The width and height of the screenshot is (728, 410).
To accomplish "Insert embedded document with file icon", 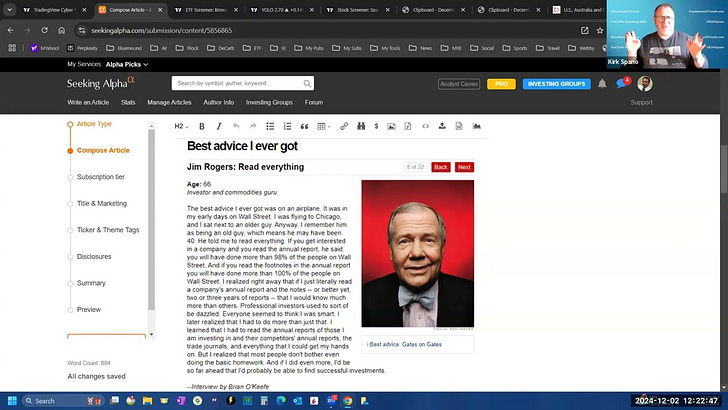I will 408,126.
